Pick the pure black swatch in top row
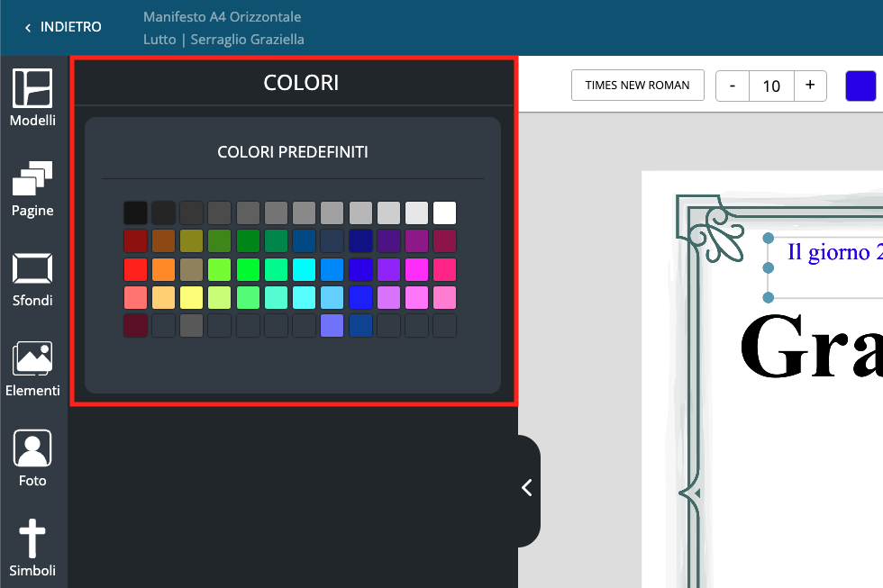883x588 pixels. 135,213
